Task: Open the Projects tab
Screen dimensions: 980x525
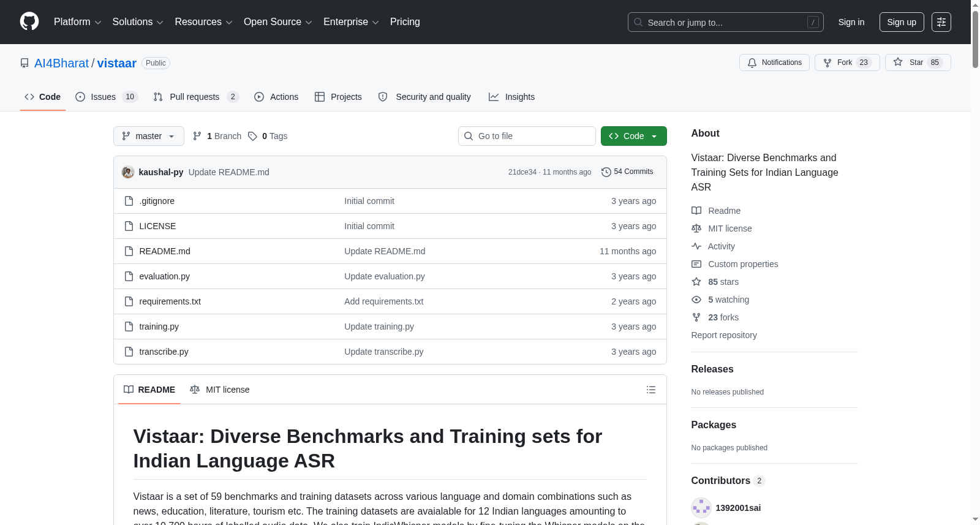Action: (338, 97)
